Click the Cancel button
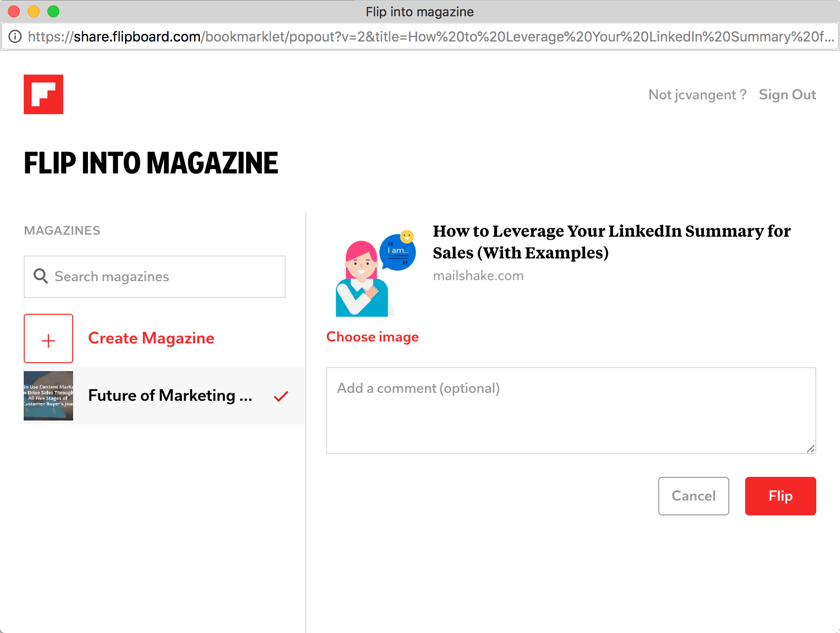 694,496
